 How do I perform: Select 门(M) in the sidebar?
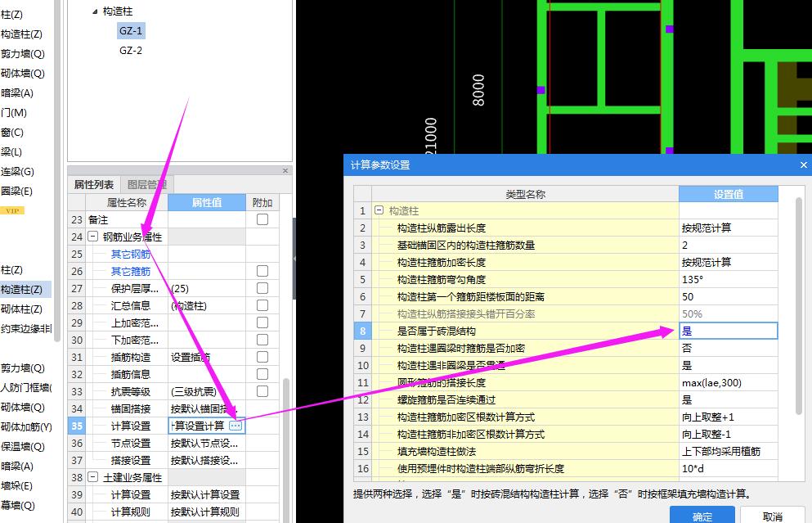(x=14, y=112)
